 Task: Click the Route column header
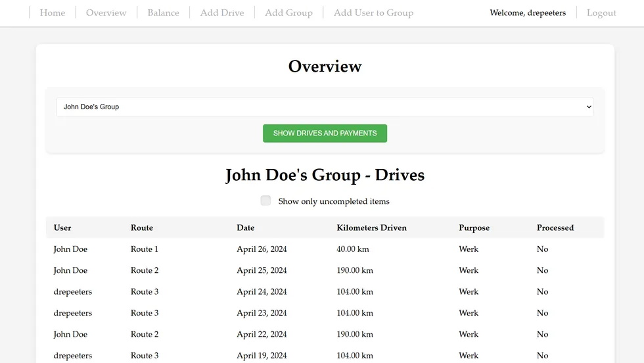click(x=142, y=228)
